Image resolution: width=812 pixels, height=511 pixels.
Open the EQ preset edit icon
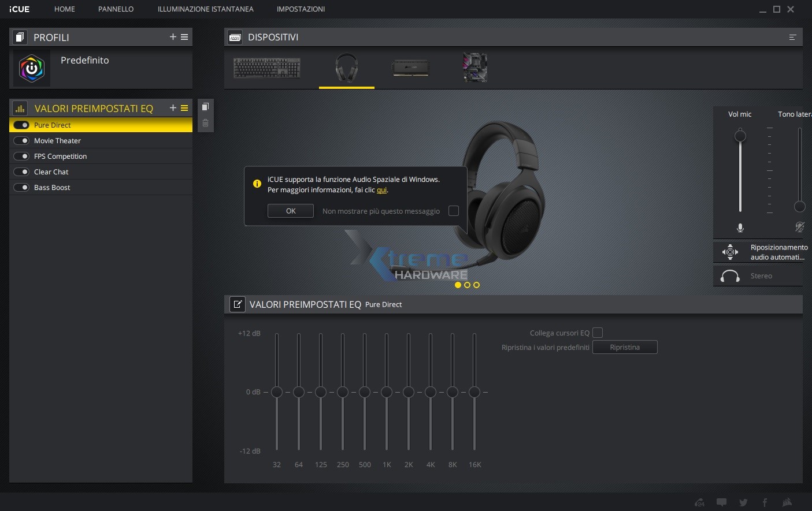[x=238, y=304]
